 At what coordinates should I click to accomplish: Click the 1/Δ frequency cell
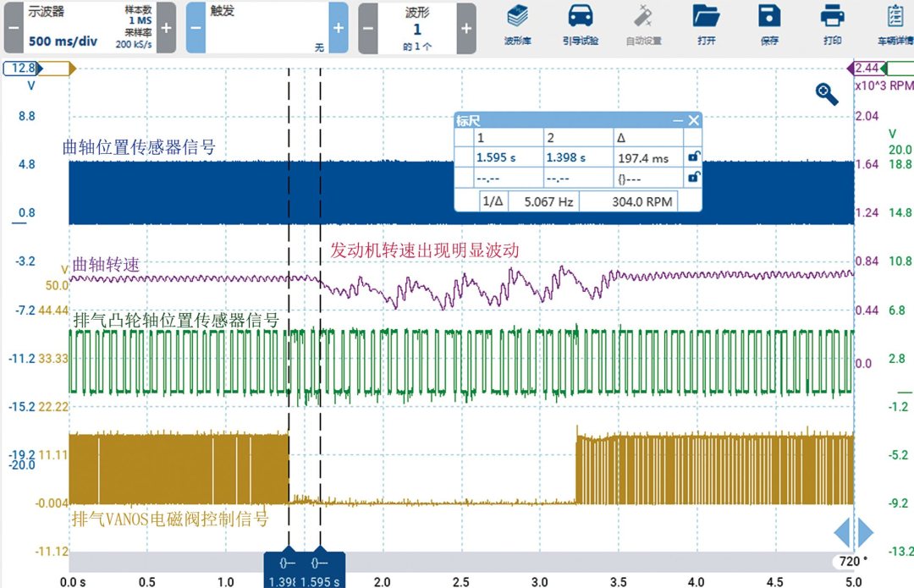tap(493, 201)
